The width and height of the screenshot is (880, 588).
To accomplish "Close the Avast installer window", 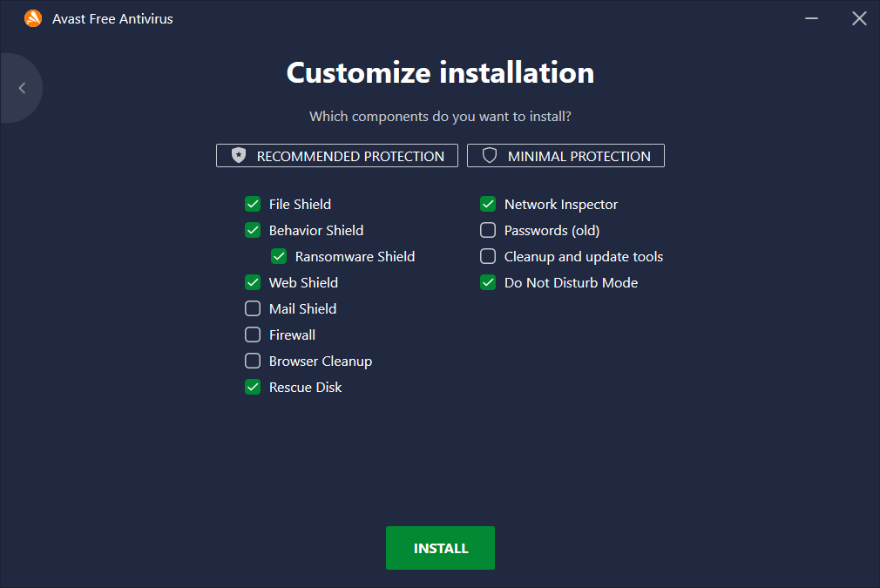I will click(x=859, y=18).
